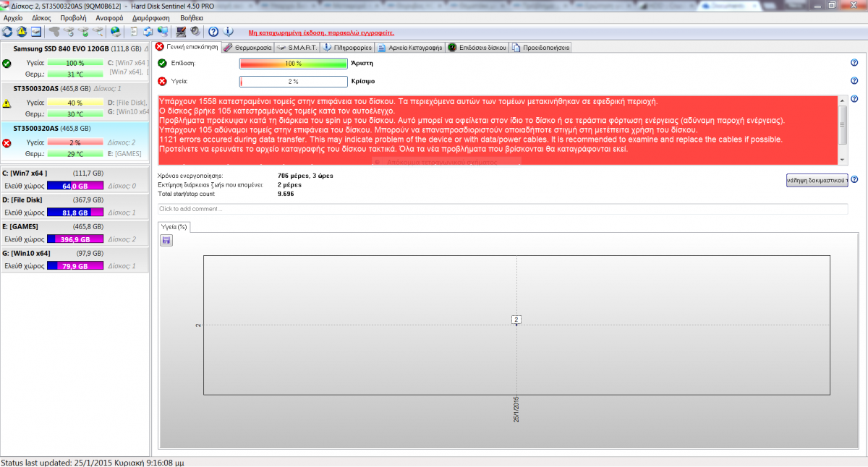Viewport: 868px width, 467px height.
Task: Select the Samsung SSD 840 EVO 120GB disk
Action: (x=75, y=63)
